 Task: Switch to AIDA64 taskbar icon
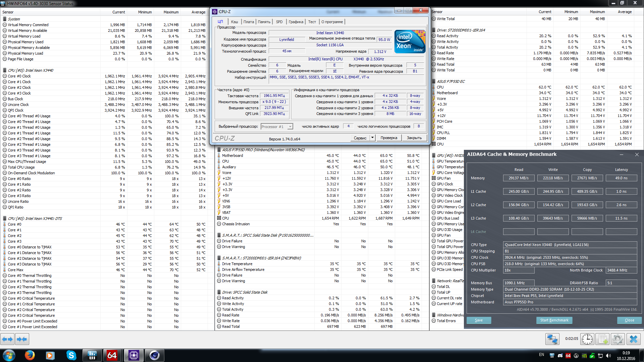pos(112,355)
